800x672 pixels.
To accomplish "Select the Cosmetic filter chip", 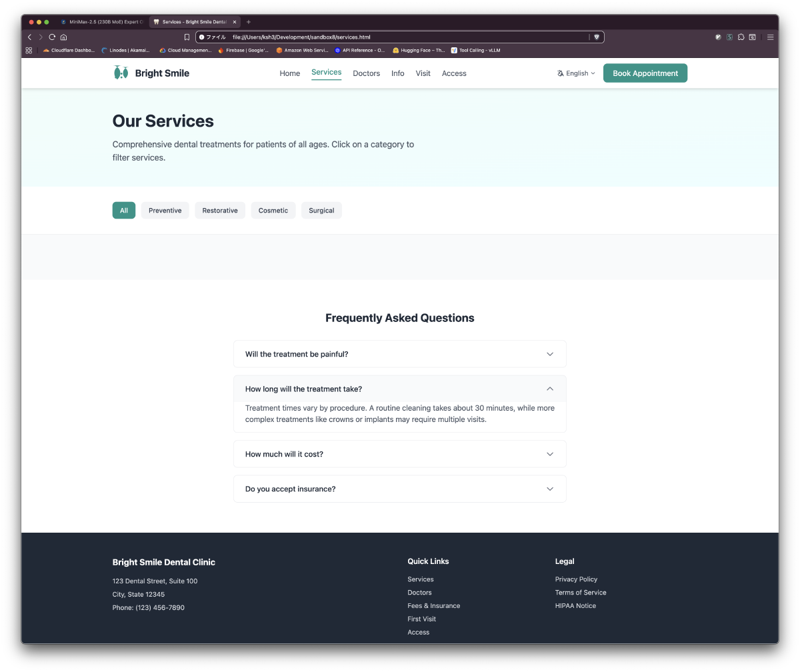I will 273,211.
